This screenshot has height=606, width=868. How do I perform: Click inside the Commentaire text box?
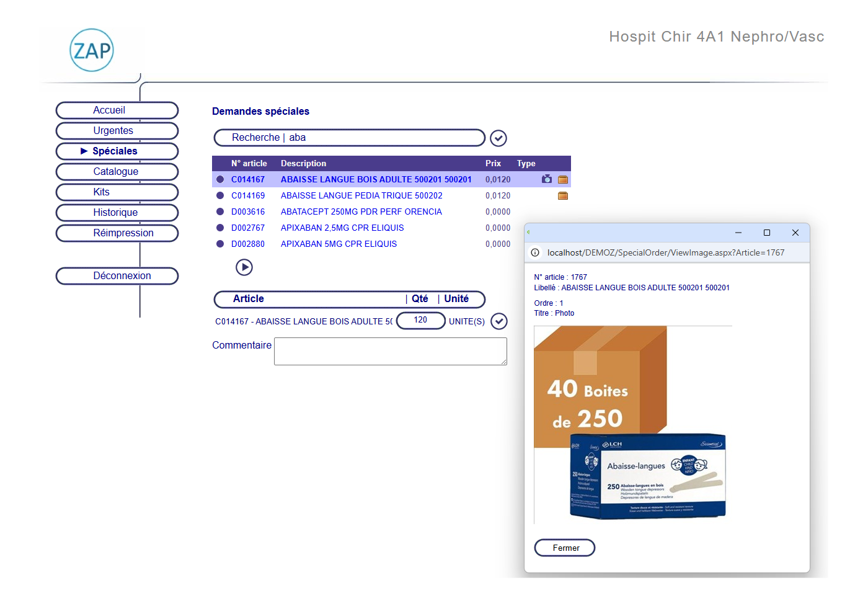pos(390,351)
